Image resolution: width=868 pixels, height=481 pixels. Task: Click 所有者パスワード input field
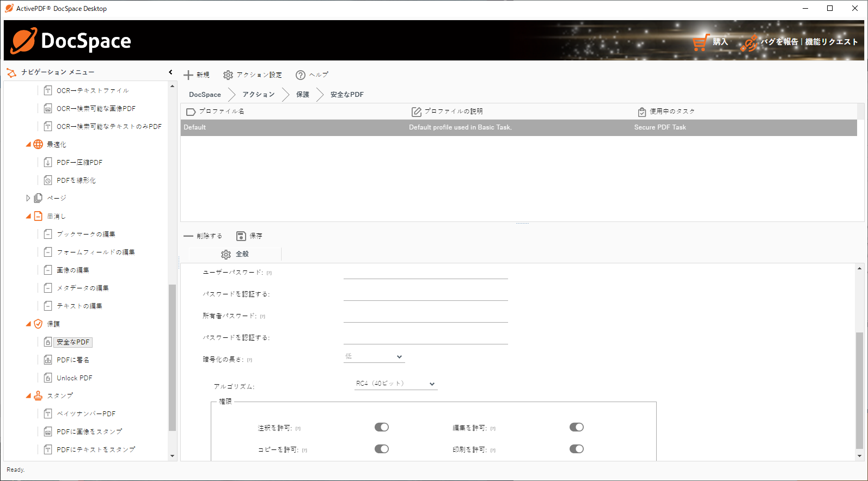click(x=426, y=316)
